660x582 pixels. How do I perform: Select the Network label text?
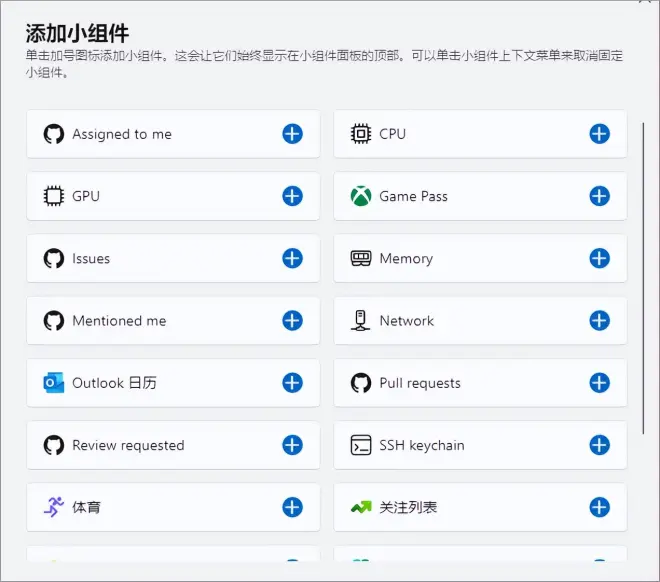point(407,321)
